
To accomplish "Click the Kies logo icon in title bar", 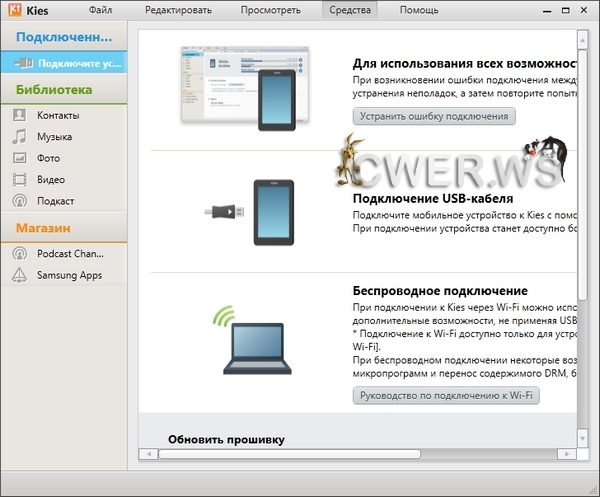I will [x=15, y=10].
